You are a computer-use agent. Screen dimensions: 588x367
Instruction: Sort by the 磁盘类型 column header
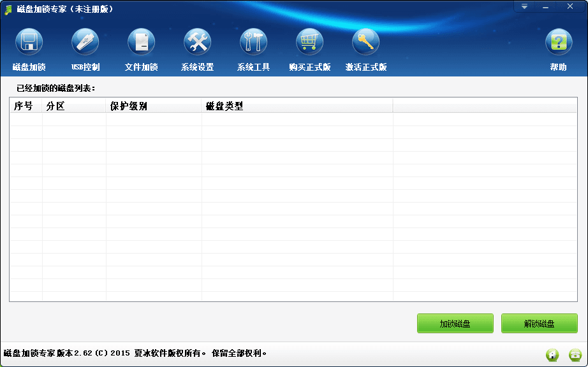pos(297,106)
